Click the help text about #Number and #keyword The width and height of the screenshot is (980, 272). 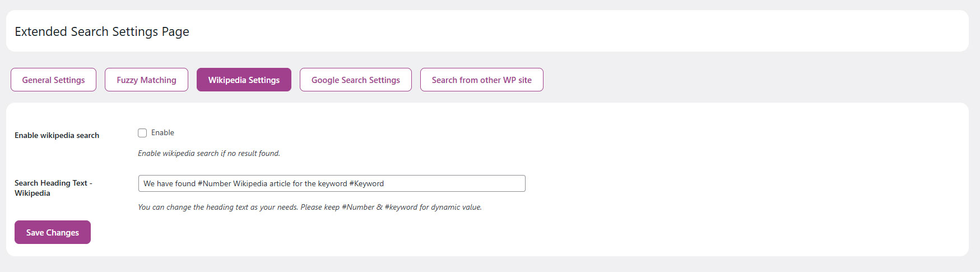coord(309,207)
